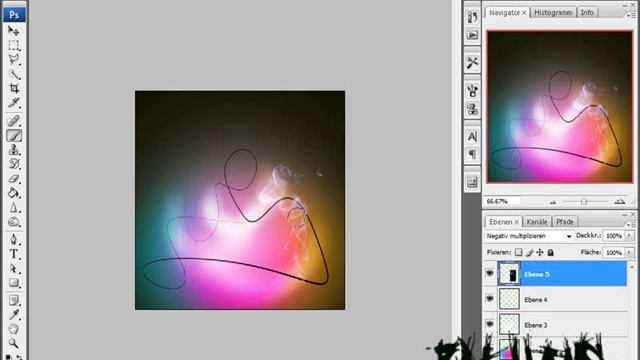Close the Navigator tab with its x

pos(524,13)
